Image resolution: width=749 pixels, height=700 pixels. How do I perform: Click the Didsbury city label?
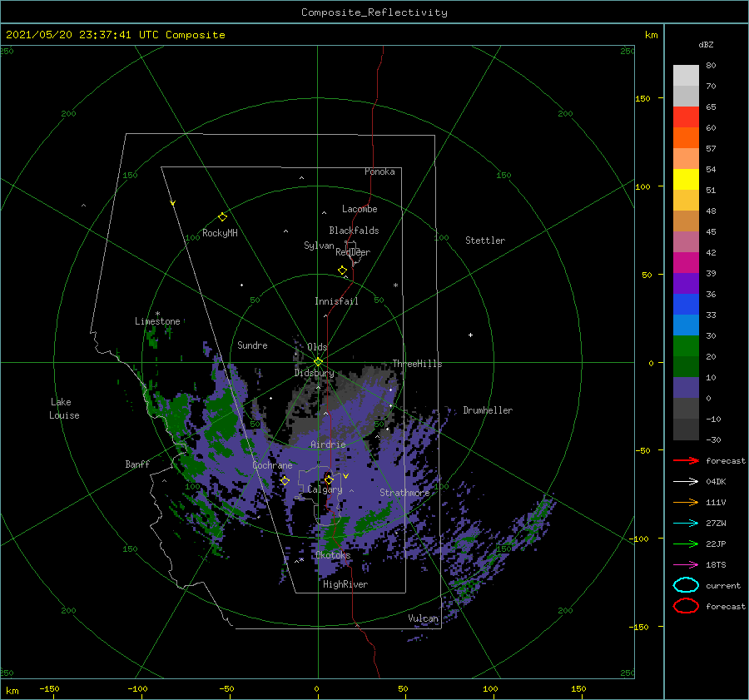click(314, 373)
